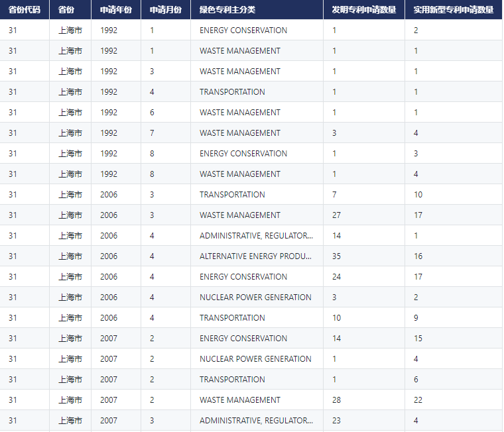Click WASTE MANAGEMENT cell in 1992 month 6 row
This screenshot has height=432, width=504.
tap(257, 113)
